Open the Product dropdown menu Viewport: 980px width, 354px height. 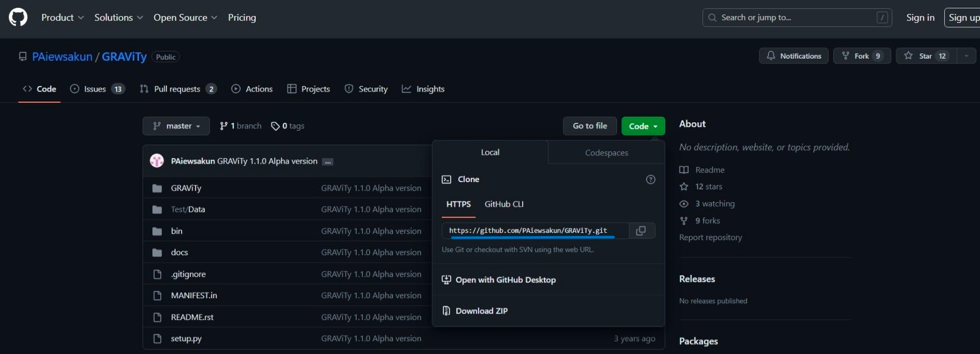[63, 17]
